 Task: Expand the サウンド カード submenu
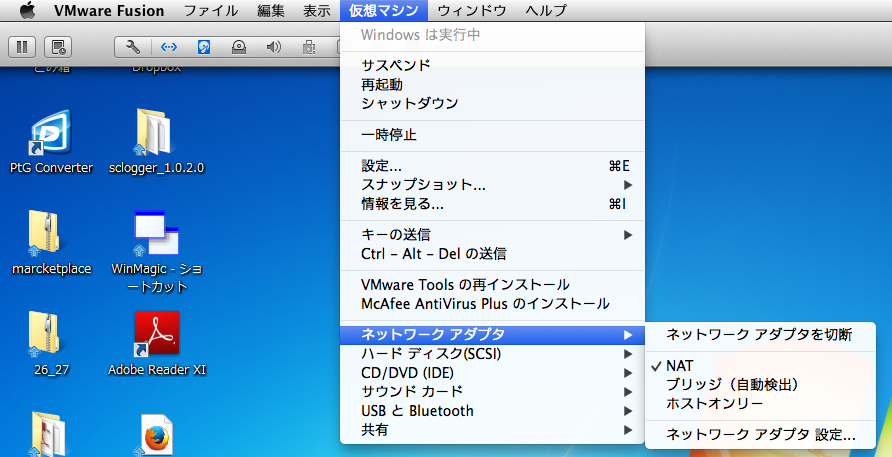(x=492, y=392)
